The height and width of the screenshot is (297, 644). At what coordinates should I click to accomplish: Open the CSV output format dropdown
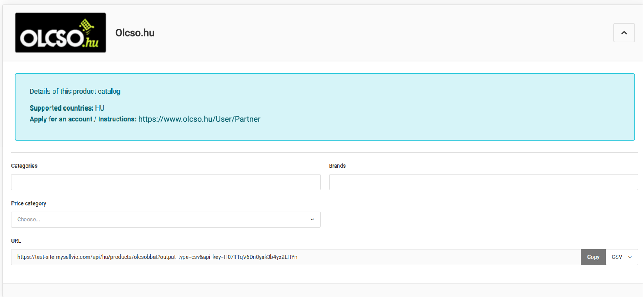click(622, 257)
